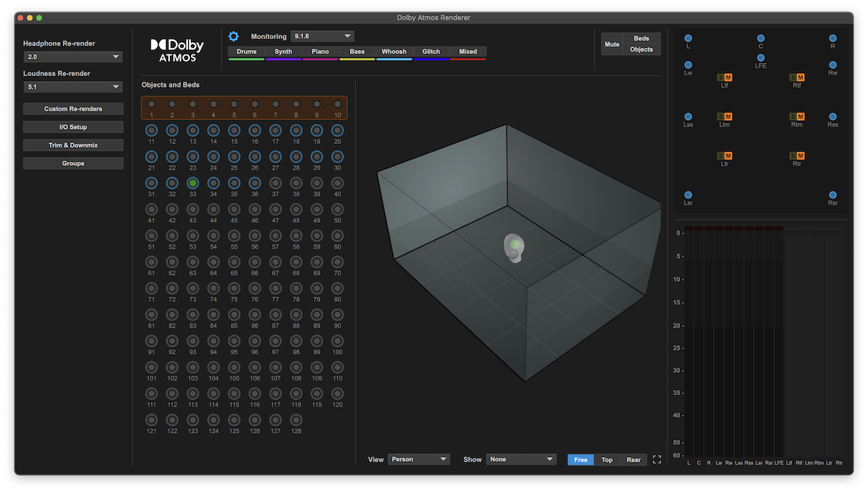Mute all Objects

click(642, 49)
